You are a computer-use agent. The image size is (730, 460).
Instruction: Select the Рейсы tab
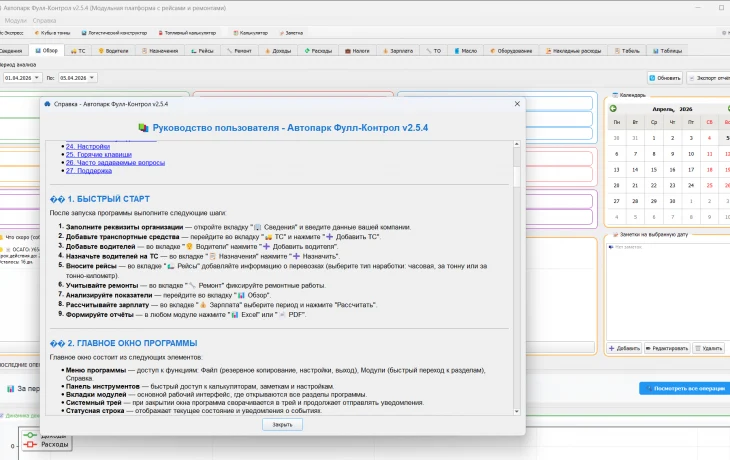pyautogui.click(x=202, y=51)
